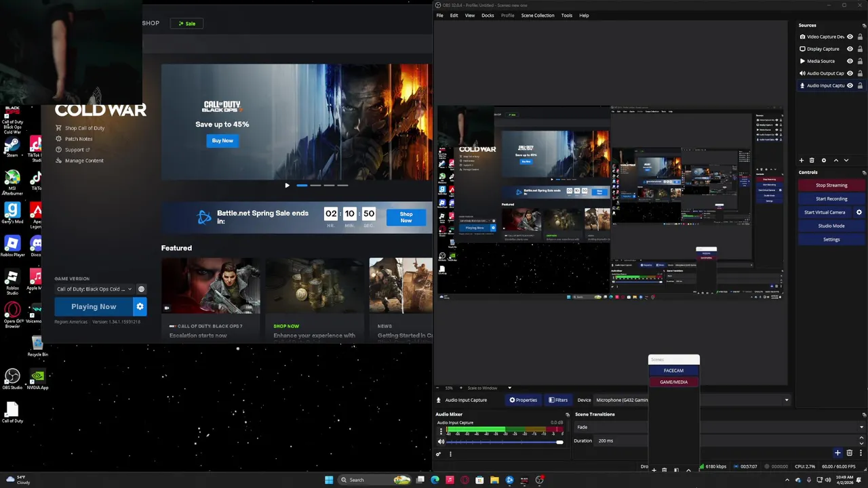This screenshot has height=488, width=868.
Task: Click Buy Now on Black Ops 7 banner
Action: [222, 140]
